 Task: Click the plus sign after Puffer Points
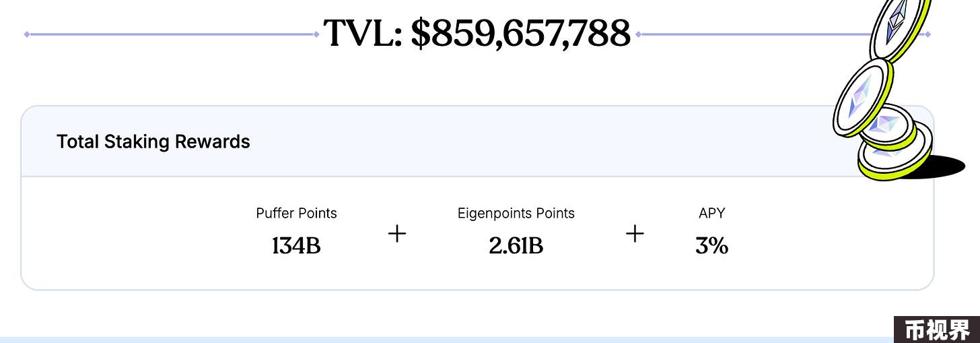coord(398,234)
